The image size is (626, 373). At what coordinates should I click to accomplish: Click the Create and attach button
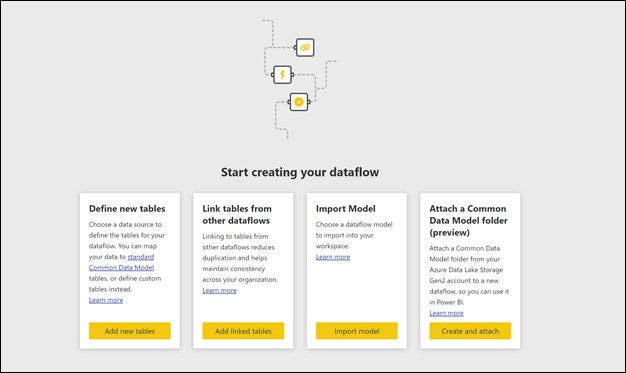pyautogui.click(x=470, y=331)
